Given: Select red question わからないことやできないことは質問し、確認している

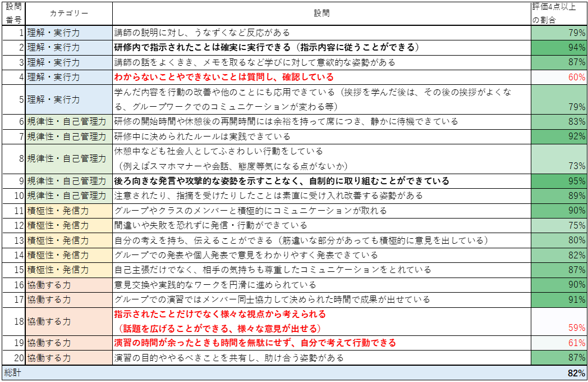Looking at the screenshot, I should tap(321, 77).
